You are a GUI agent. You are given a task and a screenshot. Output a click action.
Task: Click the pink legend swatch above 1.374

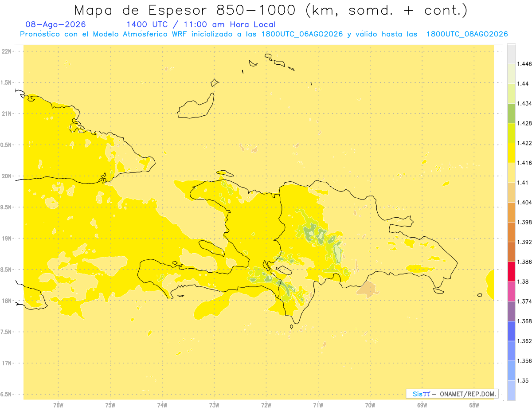(x=511, y=291)
